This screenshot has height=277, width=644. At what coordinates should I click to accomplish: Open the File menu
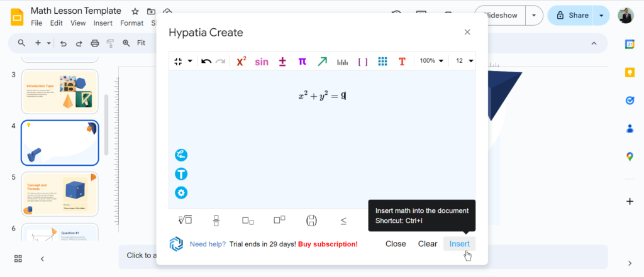pos(36,23)
